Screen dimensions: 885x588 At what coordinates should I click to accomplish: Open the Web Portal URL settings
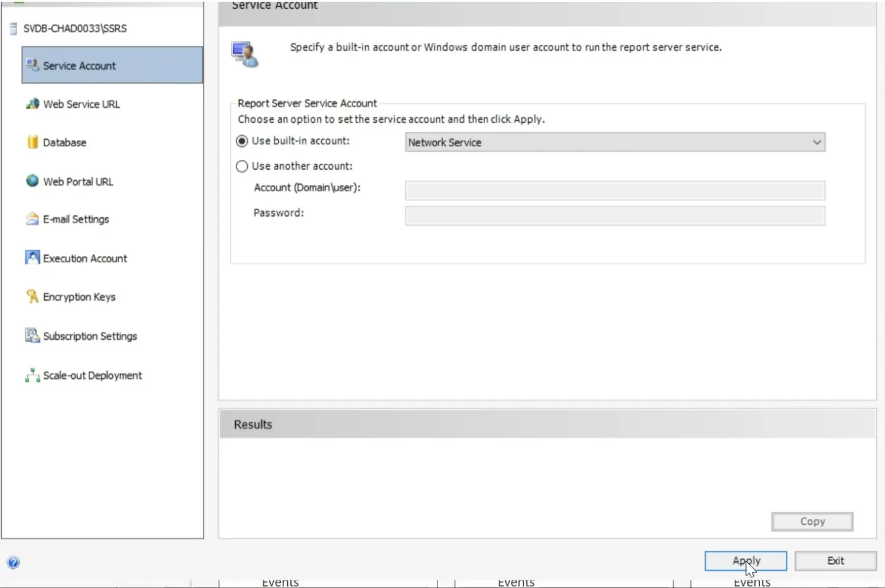[77, 181]
